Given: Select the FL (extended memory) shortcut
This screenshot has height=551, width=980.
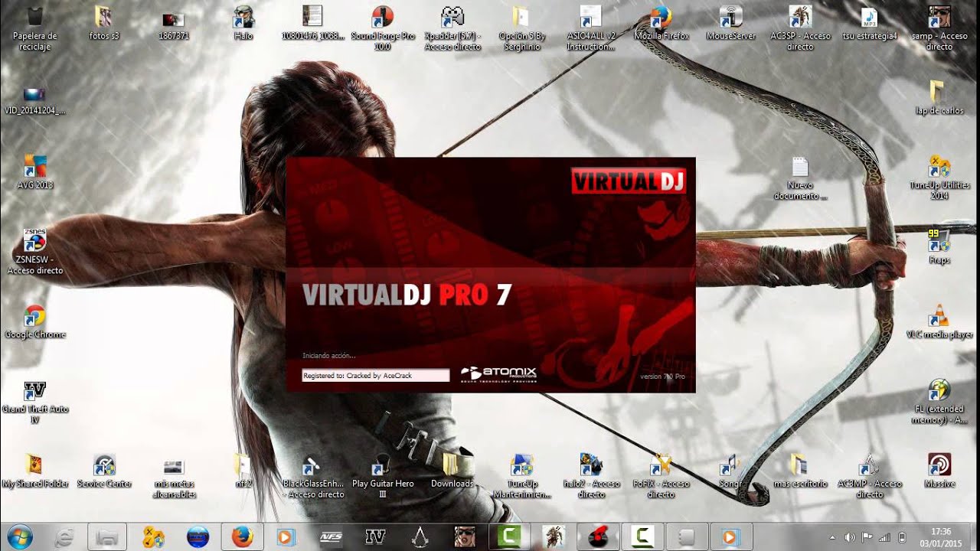Looking at the screenshot, I should point(939,401).
